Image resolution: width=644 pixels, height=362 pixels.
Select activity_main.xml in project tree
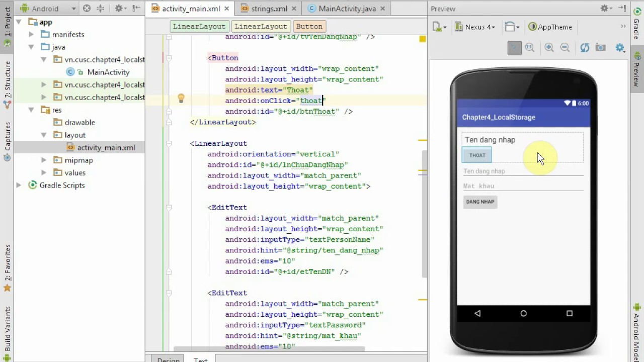(106, 148)
